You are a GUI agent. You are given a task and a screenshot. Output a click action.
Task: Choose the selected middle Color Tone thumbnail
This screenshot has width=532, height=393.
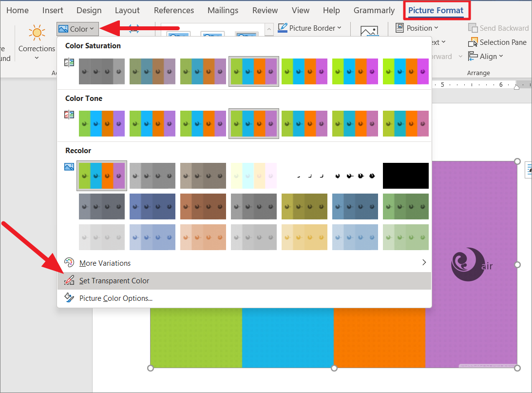tap(254, 124)
